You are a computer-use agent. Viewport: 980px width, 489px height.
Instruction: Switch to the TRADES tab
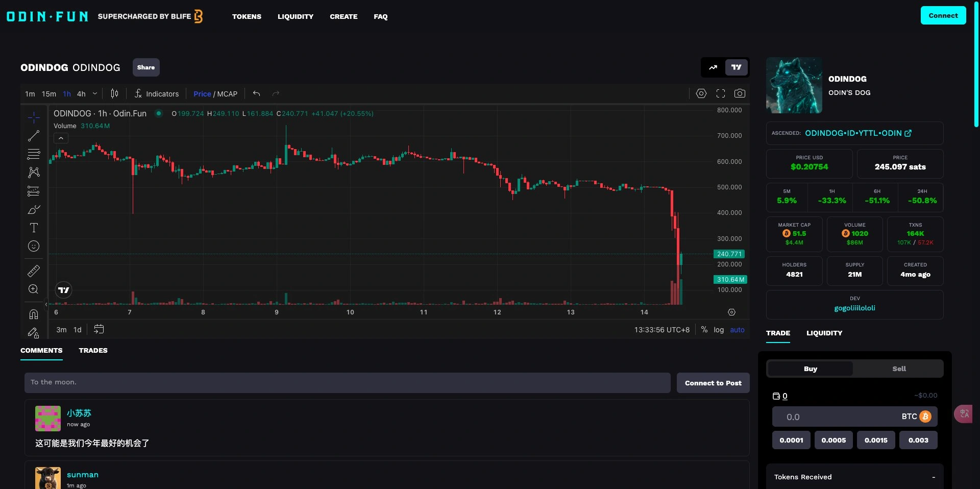tap(93, 350)
